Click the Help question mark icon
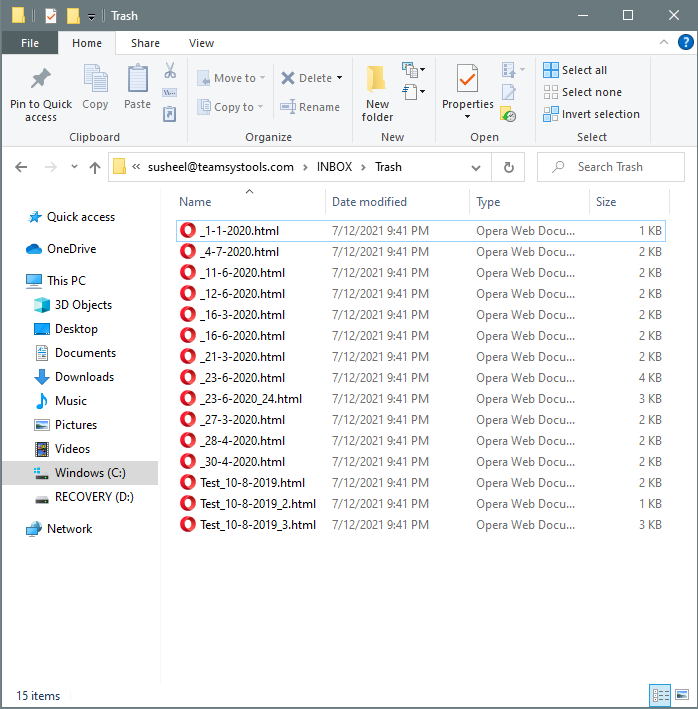 pos(686,43)
